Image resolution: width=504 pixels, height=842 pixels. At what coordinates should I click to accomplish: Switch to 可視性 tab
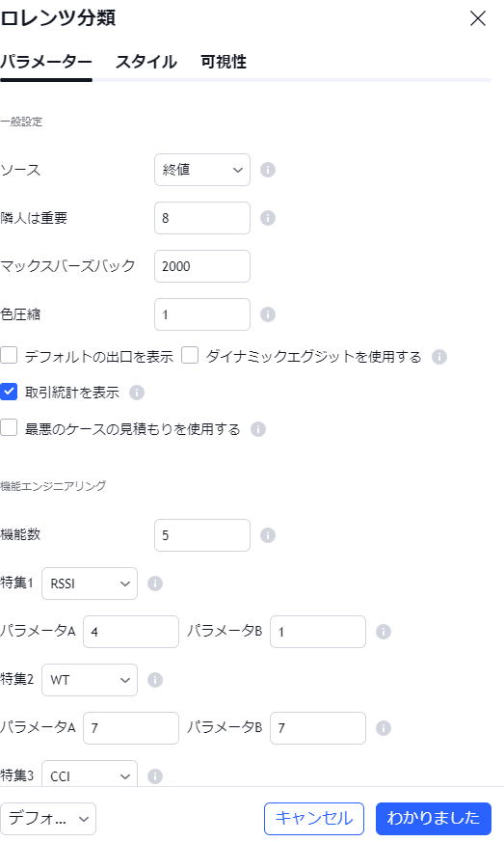pyautogui.click(x=224, y=62)
